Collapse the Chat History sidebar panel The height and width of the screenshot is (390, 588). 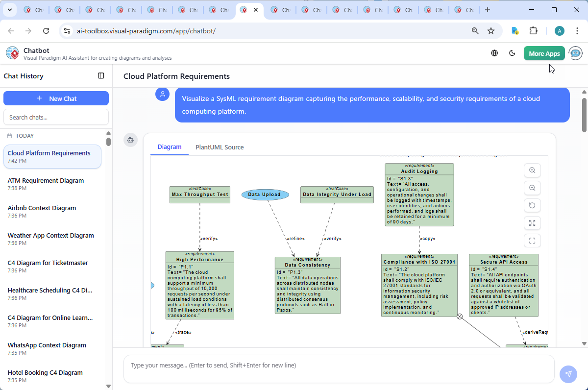tap(101, 75)
